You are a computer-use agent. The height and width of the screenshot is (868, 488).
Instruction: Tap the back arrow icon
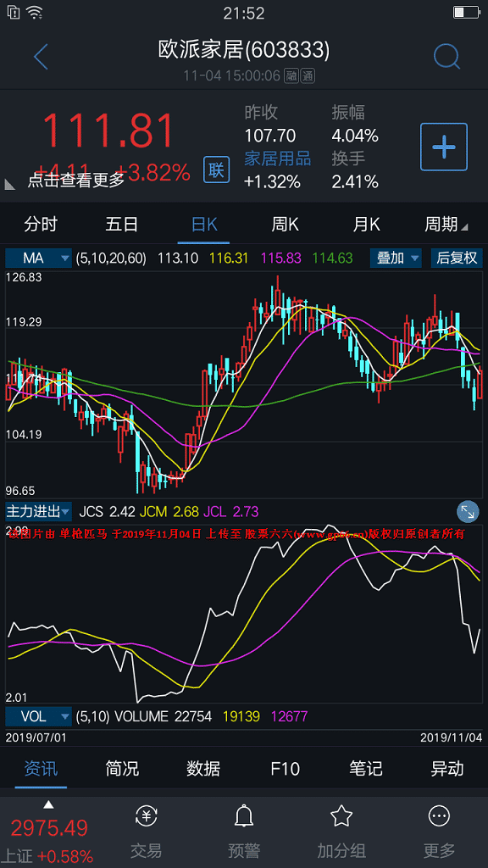pos(41,56)
